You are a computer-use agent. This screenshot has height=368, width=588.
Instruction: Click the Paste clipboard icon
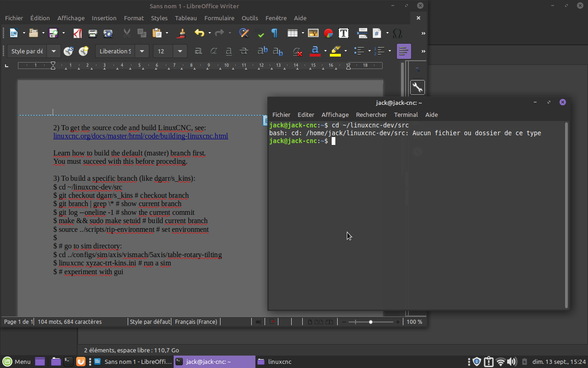click(157, 33)
